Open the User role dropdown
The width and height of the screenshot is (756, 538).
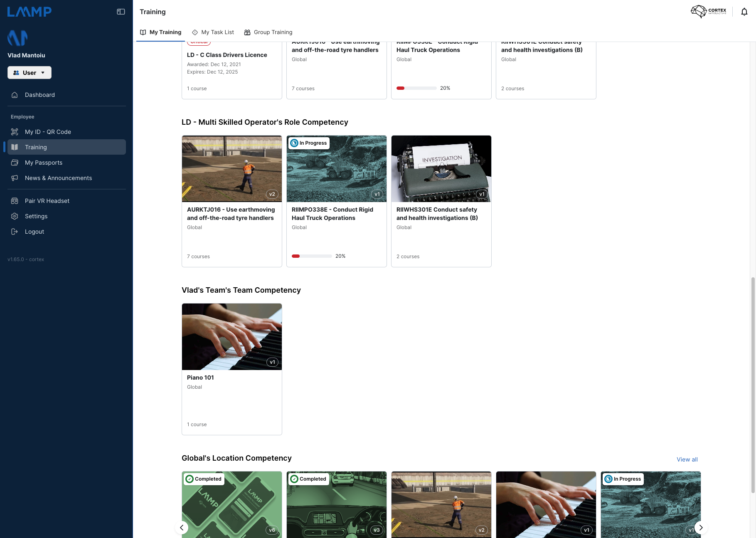coord(30,73)
